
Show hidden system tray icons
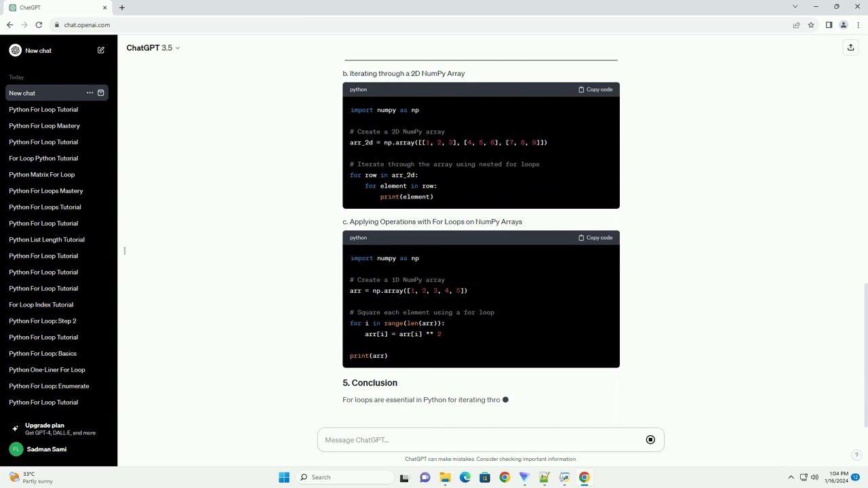[x=791, y=477]
